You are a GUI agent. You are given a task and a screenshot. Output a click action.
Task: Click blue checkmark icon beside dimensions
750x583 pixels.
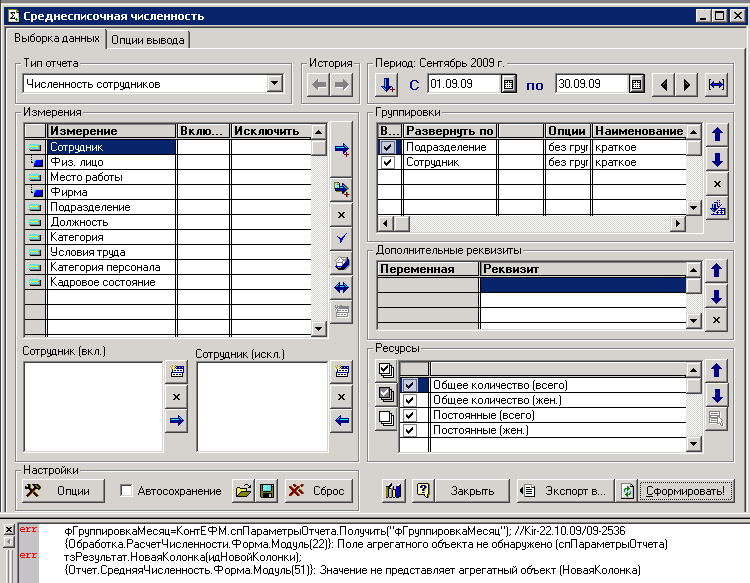click(342, 238)
